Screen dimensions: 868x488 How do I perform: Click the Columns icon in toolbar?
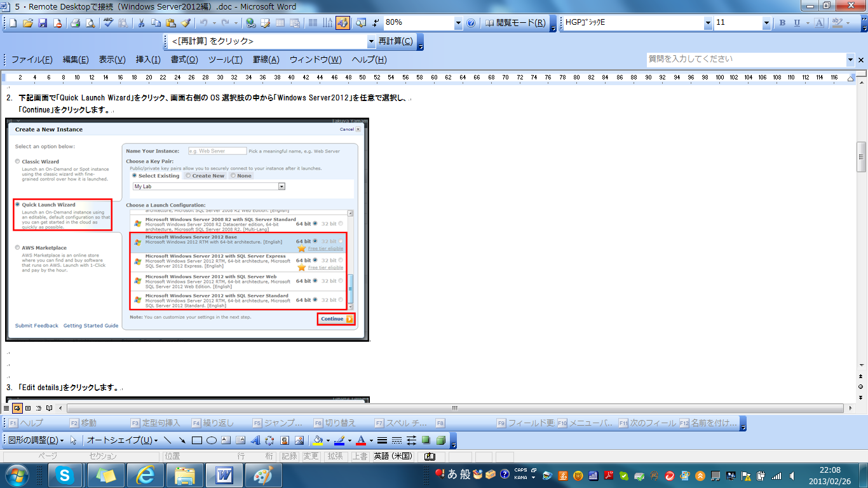(x=313, y=23)
